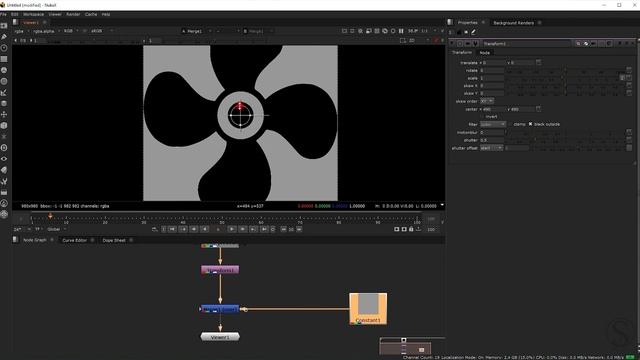640x360 pixels.
Task: Open the Global frame range dropdown
Action: coord(57,229)
